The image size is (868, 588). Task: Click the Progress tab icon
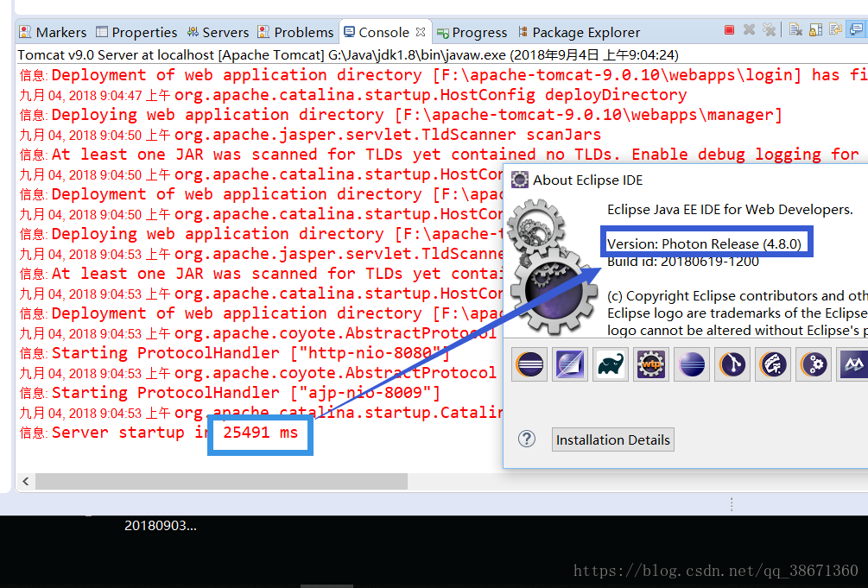(443, 33)
